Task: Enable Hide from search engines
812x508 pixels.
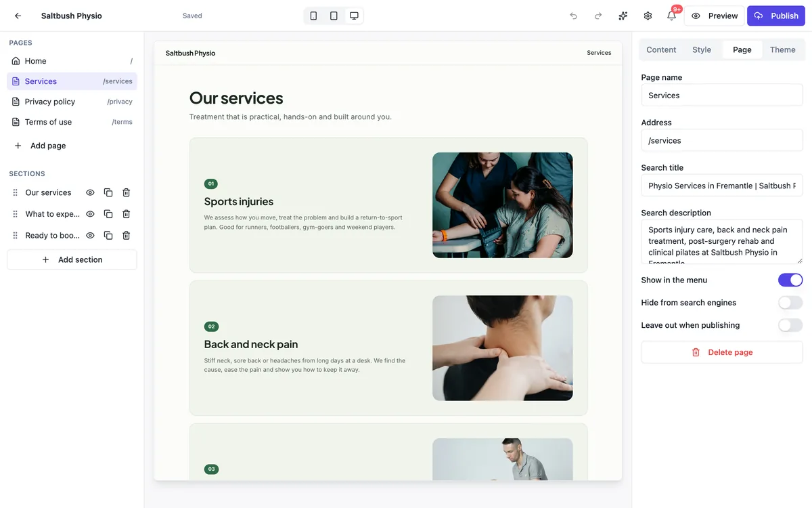Action: [x=790, y=303]
